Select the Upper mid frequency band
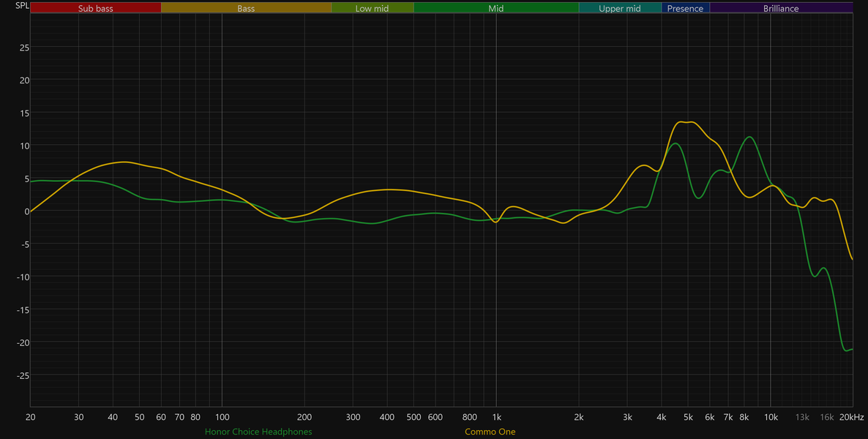The height and width of the screenshot is (439, 868). coord(620,8)
